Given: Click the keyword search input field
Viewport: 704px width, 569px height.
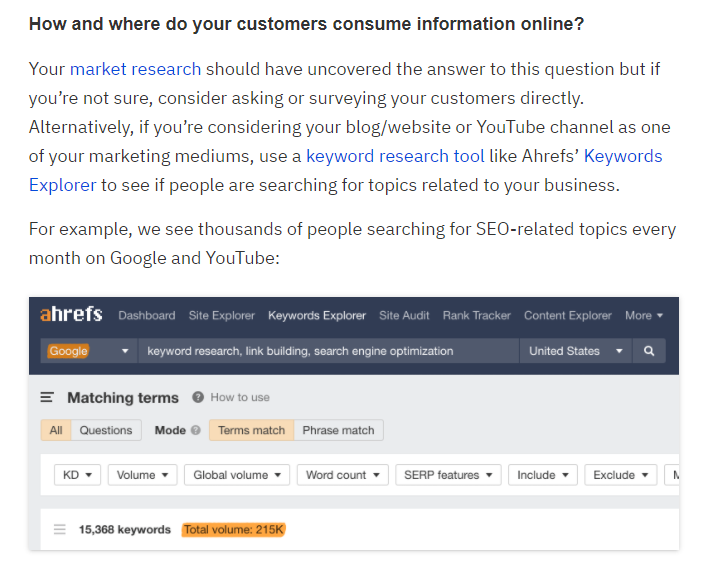Looking at the screenshot, I should tap(330, 351).
